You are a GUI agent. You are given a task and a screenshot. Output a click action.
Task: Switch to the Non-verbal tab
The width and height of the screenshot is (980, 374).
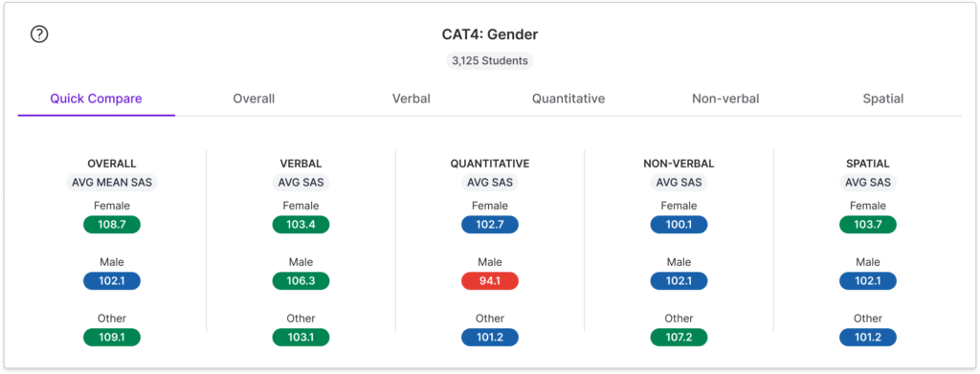click(725, 99)
